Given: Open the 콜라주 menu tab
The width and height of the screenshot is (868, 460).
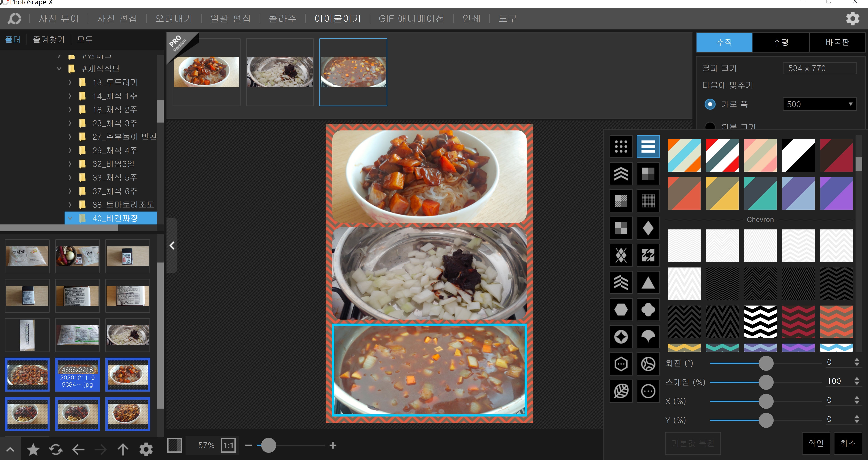Looking at the screenshot, I should tap(282, 19).
